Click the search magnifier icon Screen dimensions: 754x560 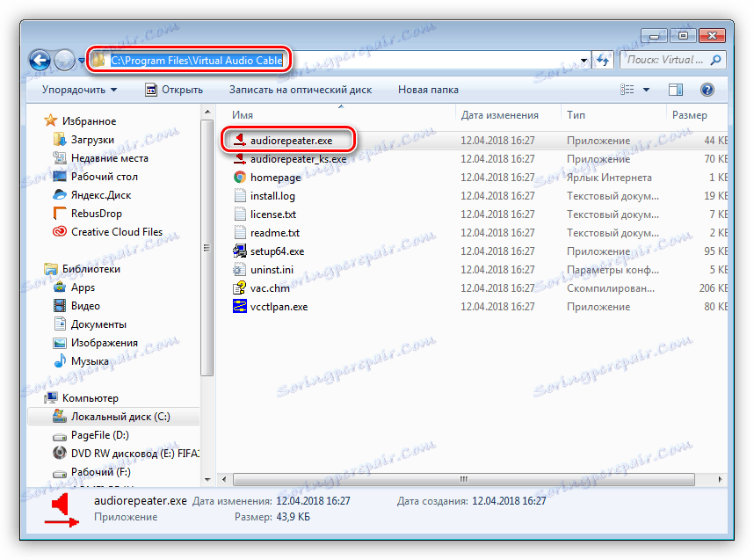[x=716, y=60]
